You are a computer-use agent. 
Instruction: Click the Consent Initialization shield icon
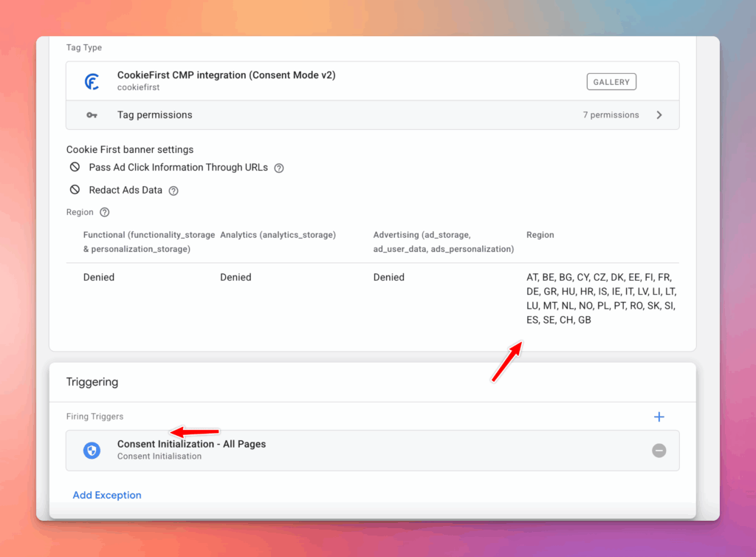click(x=92, y=451)
